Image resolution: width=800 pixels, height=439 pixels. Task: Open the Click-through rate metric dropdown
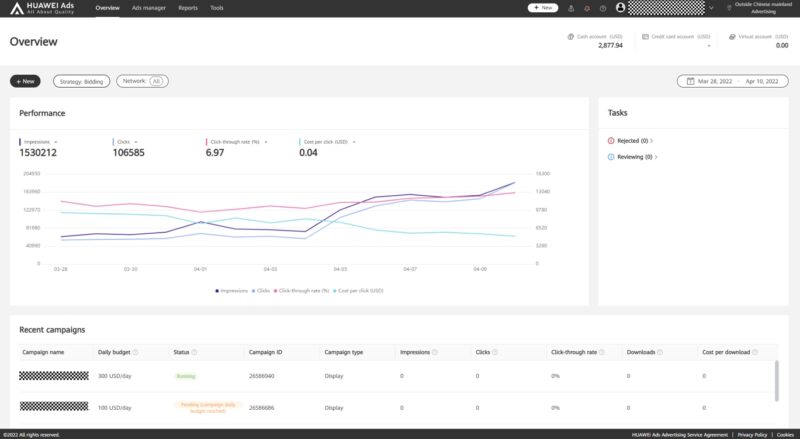[x=266, y=142]
